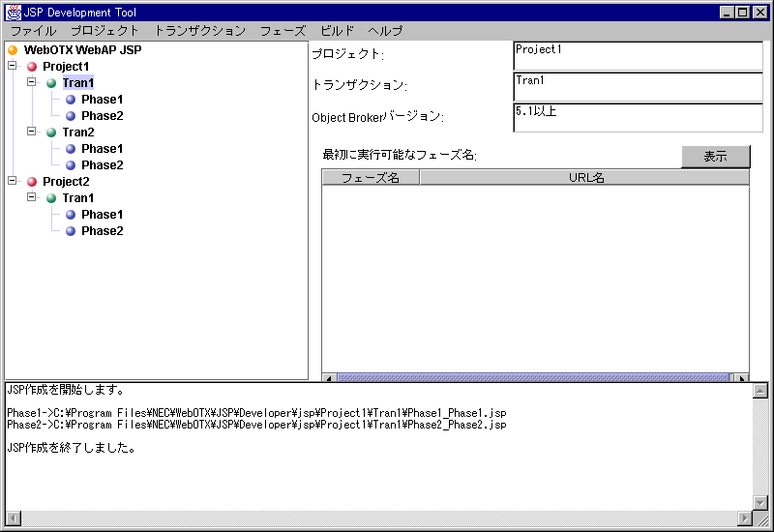Open the ビルド menu
The image size is (774, 532).
click(337, 31)
